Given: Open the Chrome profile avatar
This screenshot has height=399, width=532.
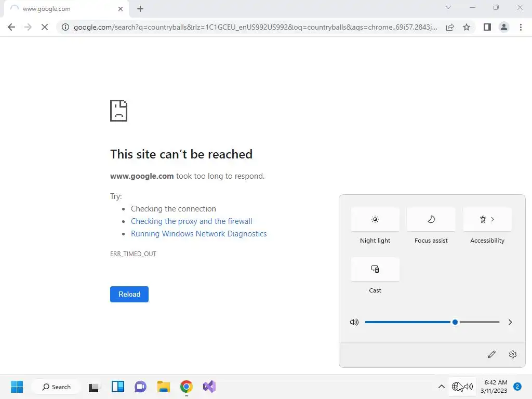Looking at the screenshot, I should click(504, 27).
